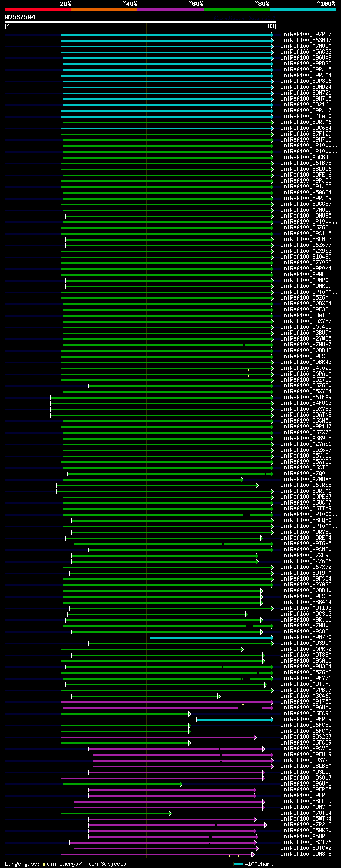Viewport: 341px width, 868px height.
Task: Click the UniRef100_A2X9S3 label
Action: click(306, 251)
